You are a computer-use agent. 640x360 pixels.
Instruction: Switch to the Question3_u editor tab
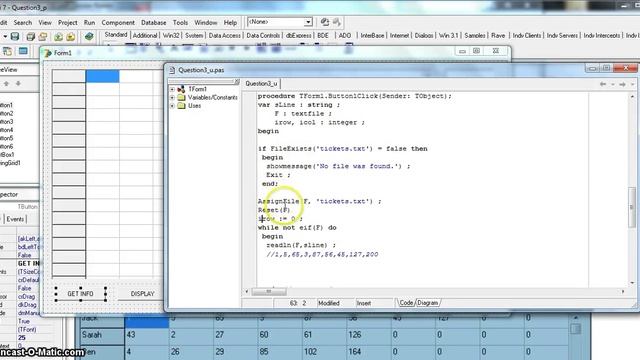tap(261, 84)
